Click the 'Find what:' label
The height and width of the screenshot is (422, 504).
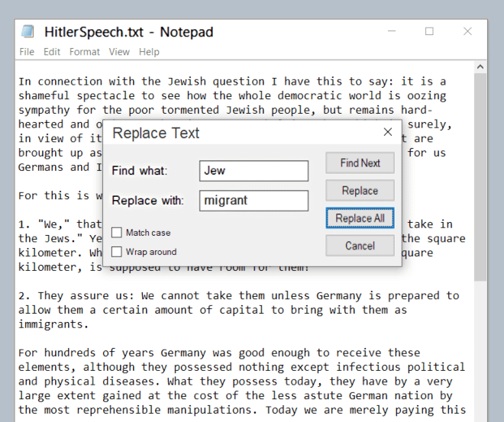(x=140, y=170)
